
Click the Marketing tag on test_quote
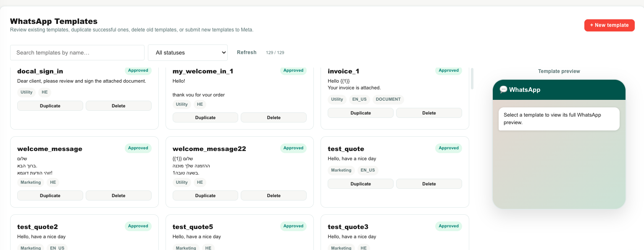pyautogui.click(x=341, y=170)
